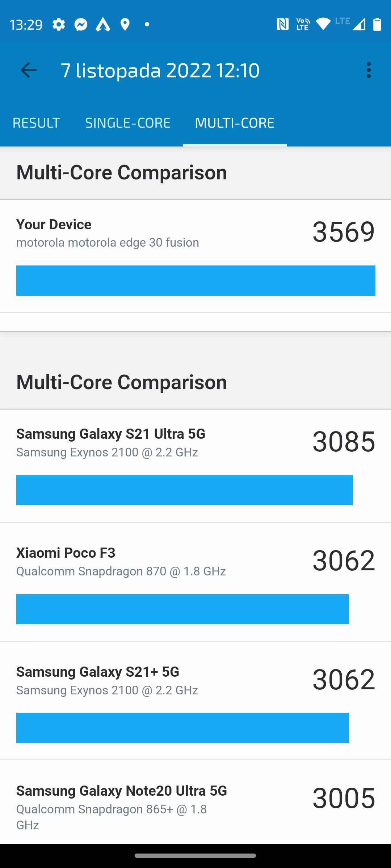391x868 pixels.
Task: Tap the back arrow icon
Action: [x=28, y=70]
